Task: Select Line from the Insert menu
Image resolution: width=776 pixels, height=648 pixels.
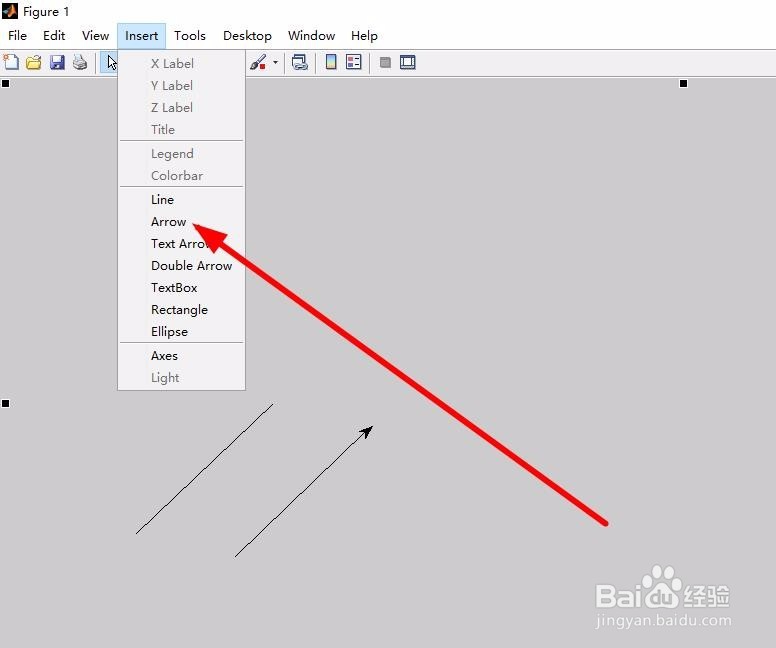Action: coord(182,199)
